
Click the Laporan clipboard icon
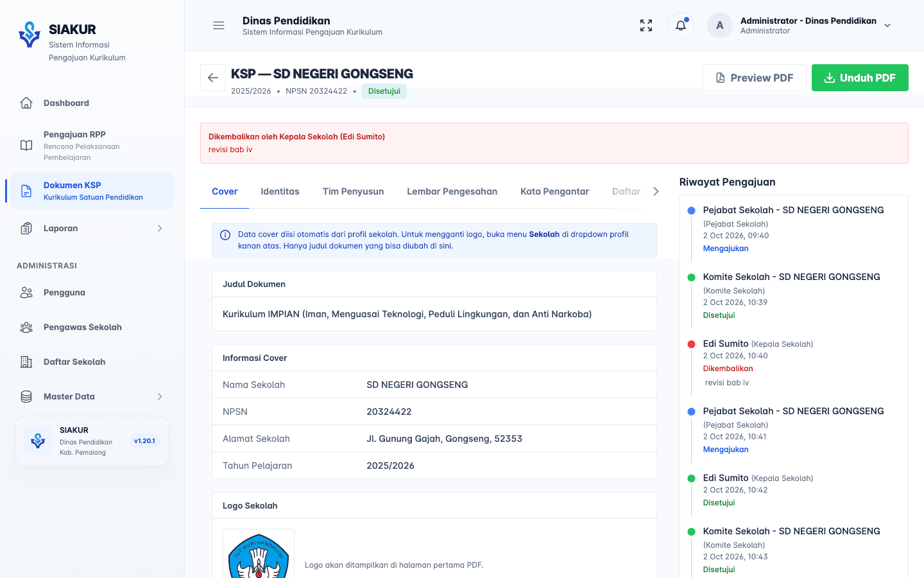(26, 228)
